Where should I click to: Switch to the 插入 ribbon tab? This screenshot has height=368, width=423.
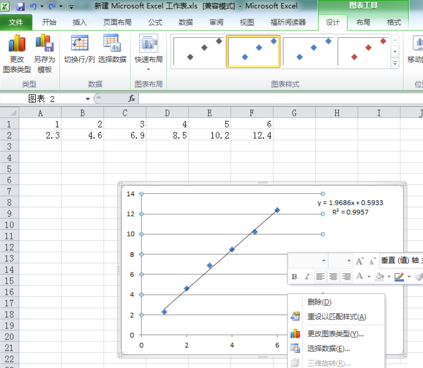click(x=79, y=22)
